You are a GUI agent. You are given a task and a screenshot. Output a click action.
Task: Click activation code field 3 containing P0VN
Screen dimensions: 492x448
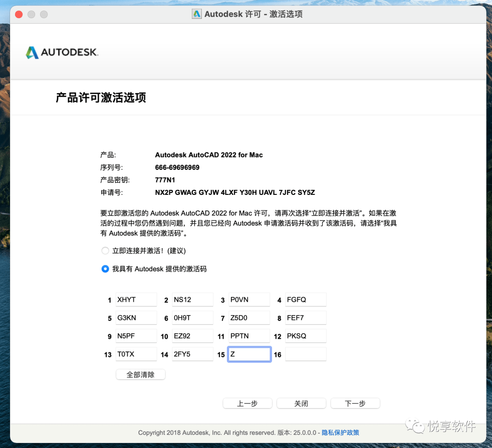pyautogui.click(x=249, y=300)
